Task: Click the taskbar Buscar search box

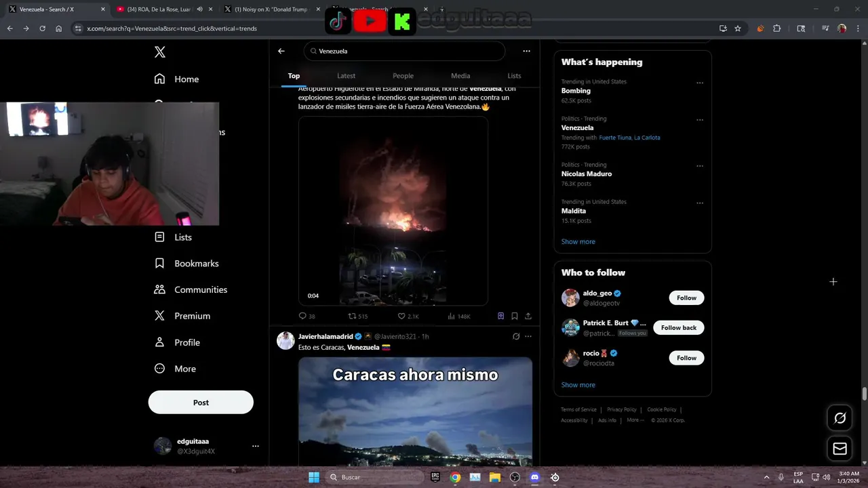Action: 375,477
